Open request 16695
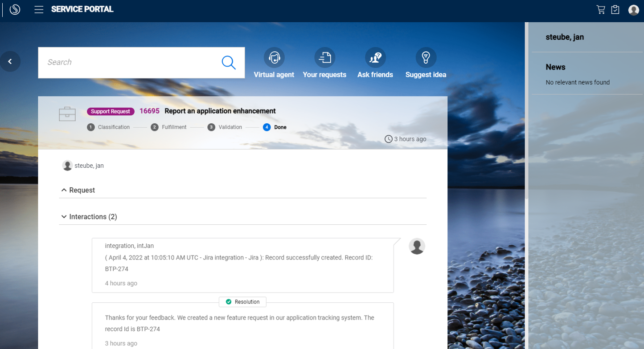Image resolution: width=644 pixels, height=349 pixels. [x=149, y=111]
